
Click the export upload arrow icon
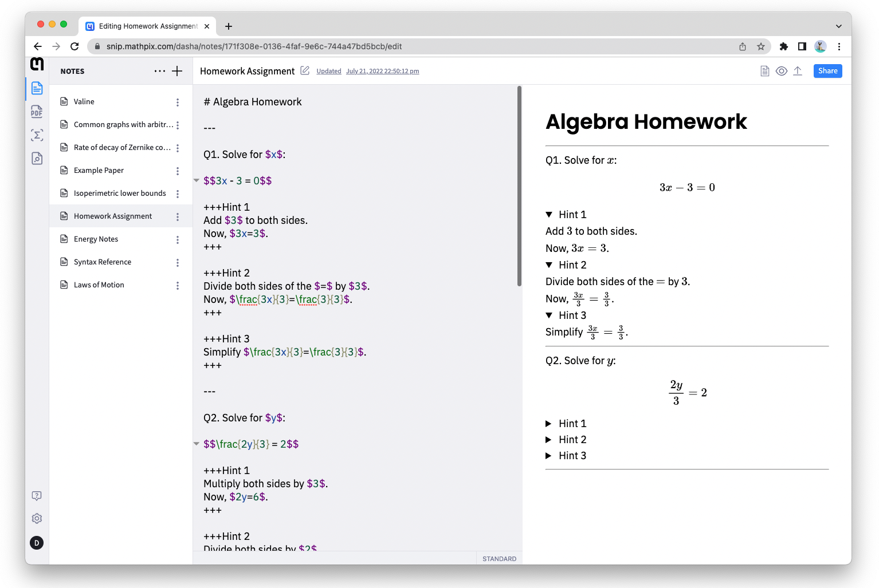pos(798,71)
